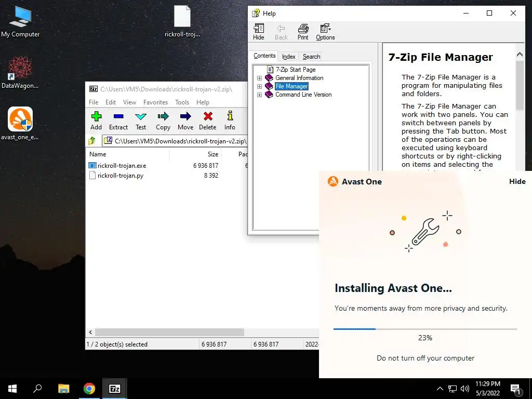Open the Windows Start menu
The height and width of the screenshot is (399, 532).
click(12, 389)
